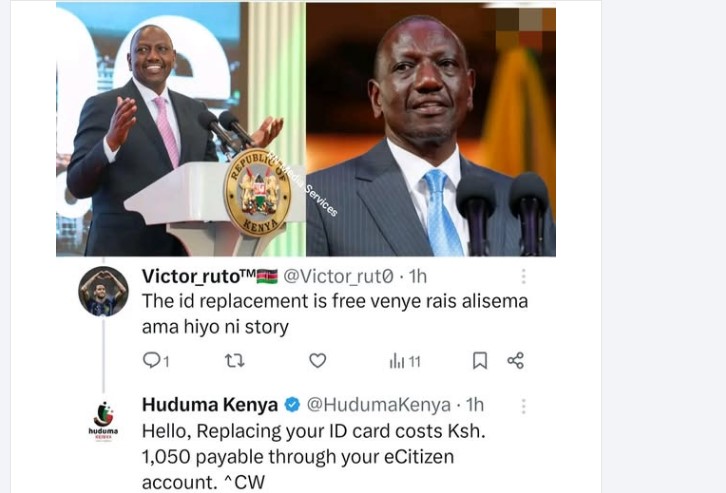Share Victor_ruto's tweet

click(x=515, y=360)
